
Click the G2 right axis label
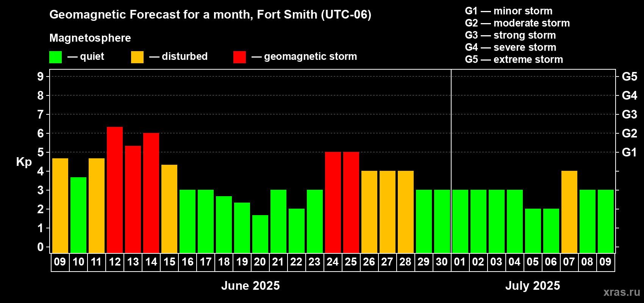(630, 133)
